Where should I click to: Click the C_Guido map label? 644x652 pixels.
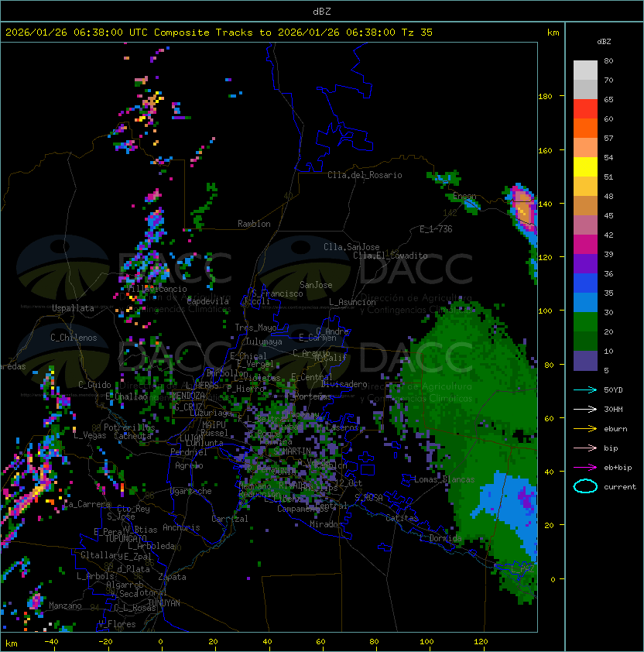[x=94, y=385]
